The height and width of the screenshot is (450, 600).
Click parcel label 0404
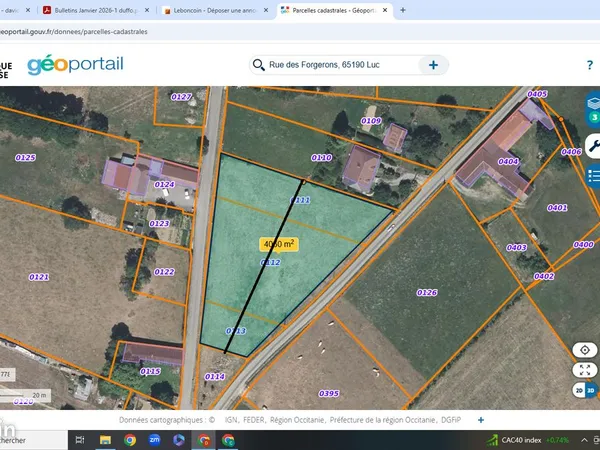click(x=509, y=162)
